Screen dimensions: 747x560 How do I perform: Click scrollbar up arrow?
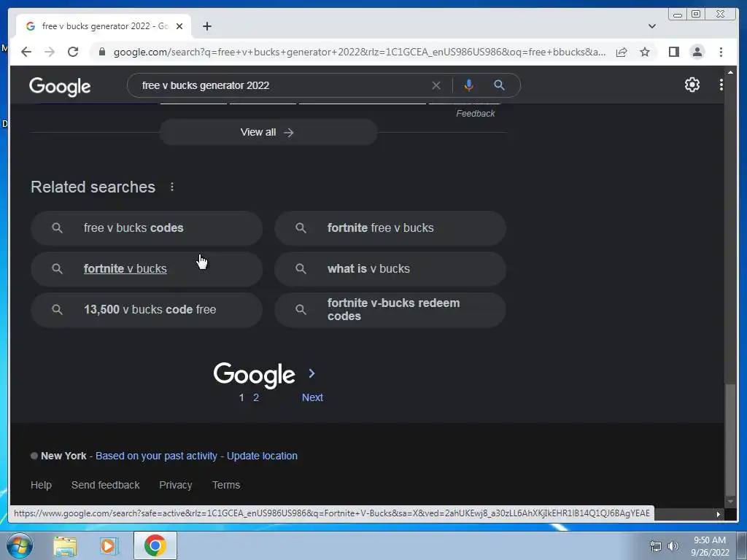coord(730,71)
